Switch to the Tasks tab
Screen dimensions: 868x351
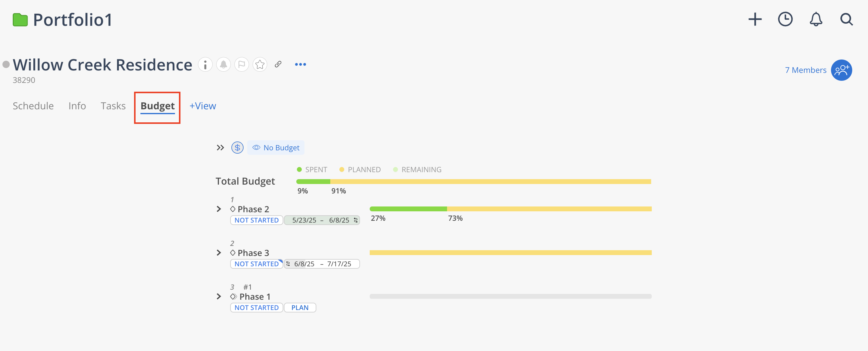(113, 106)
